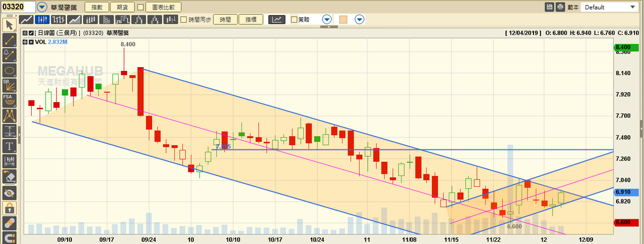Screen dimensions: 644x244
Task: Print the chart
Action: pos(560,7)
